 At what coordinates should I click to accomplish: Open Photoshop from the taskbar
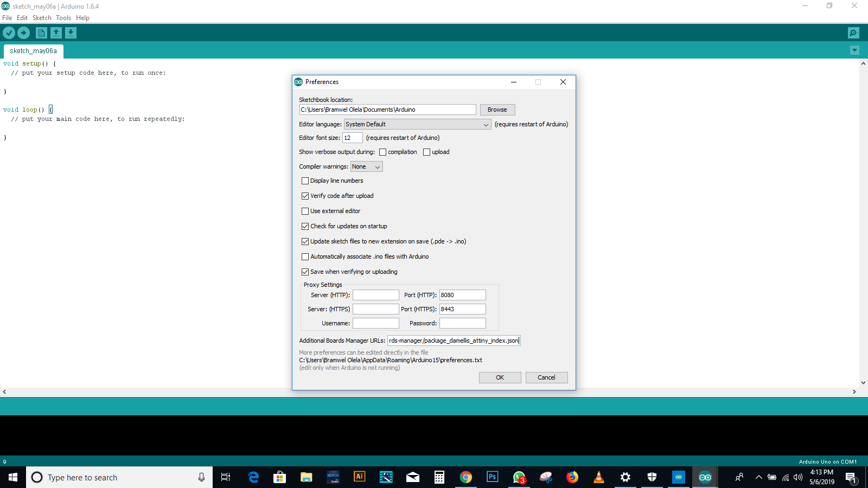point(493,477)
